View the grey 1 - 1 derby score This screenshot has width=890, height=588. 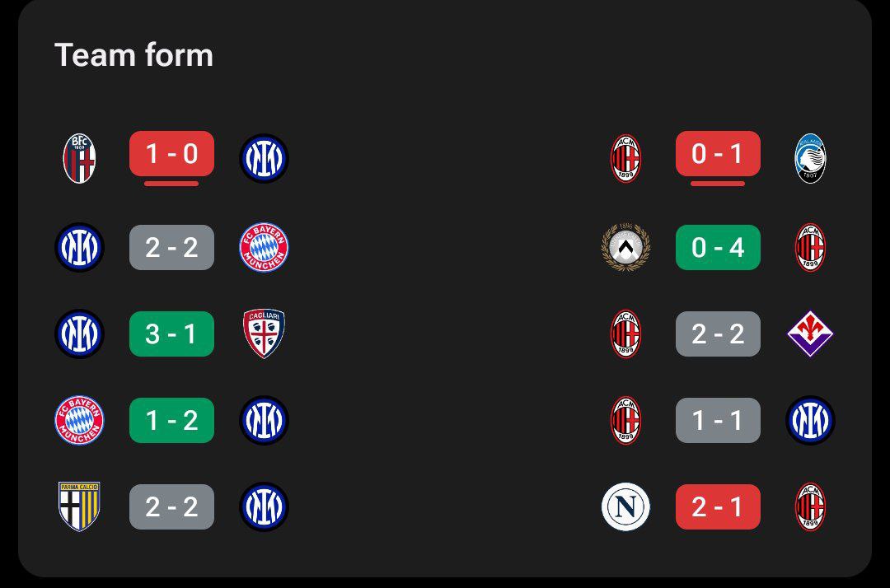pyautogui.click(x=718, y=420)
